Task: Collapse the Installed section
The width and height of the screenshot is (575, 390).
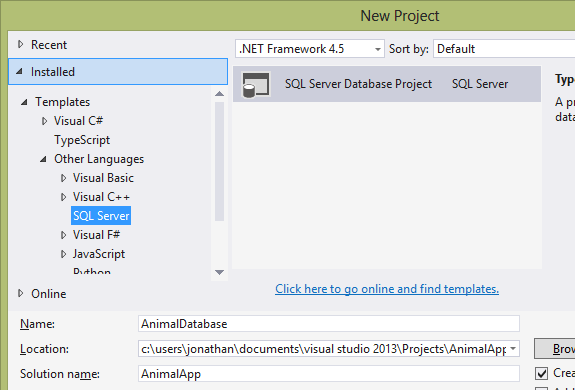Action: coord(19,71)
